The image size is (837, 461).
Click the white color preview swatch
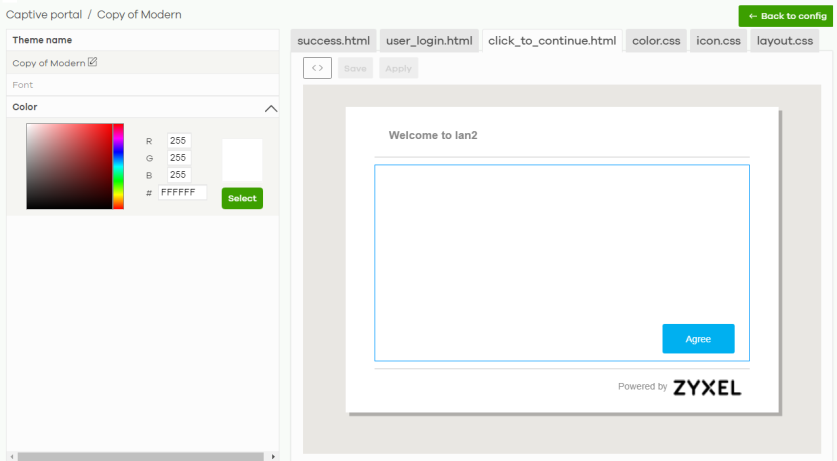click(x=242, y=160)
